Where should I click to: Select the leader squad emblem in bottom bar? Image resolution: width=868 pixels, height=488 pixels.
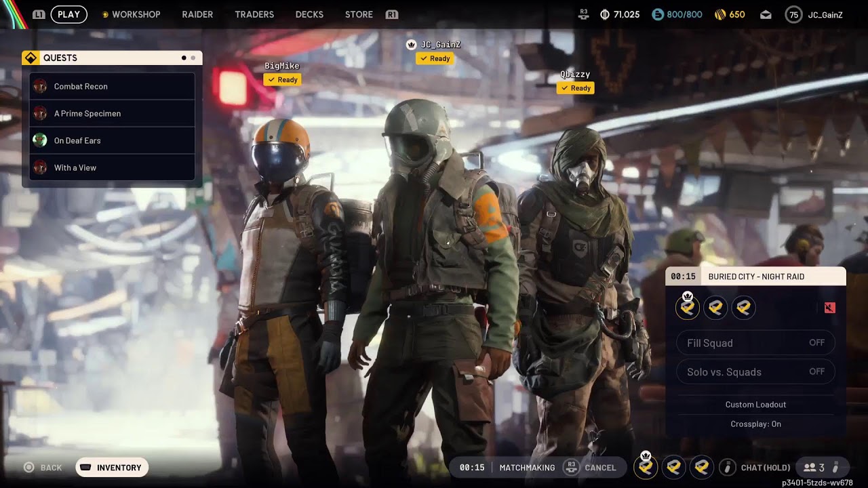tap(646, 467)
